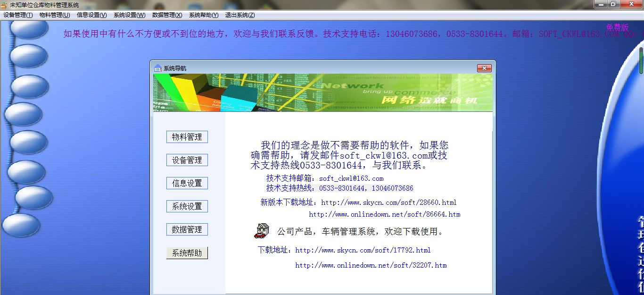The image size is (644, 295).
Task: Click the 公司产品，车辆管理系统 text
Action: coord(360,232)
